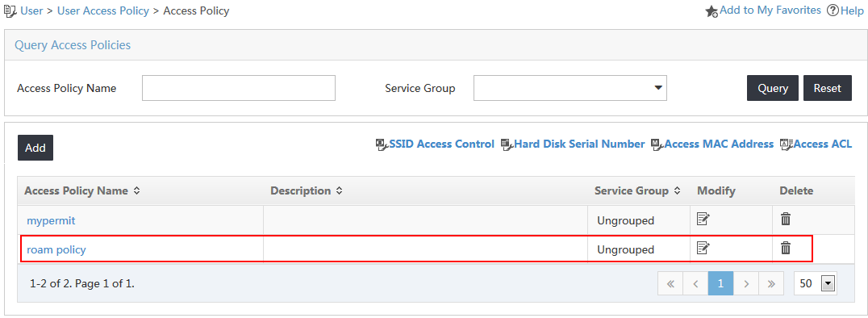Go to User Access Policy breadcrumb

coord(103,10)
